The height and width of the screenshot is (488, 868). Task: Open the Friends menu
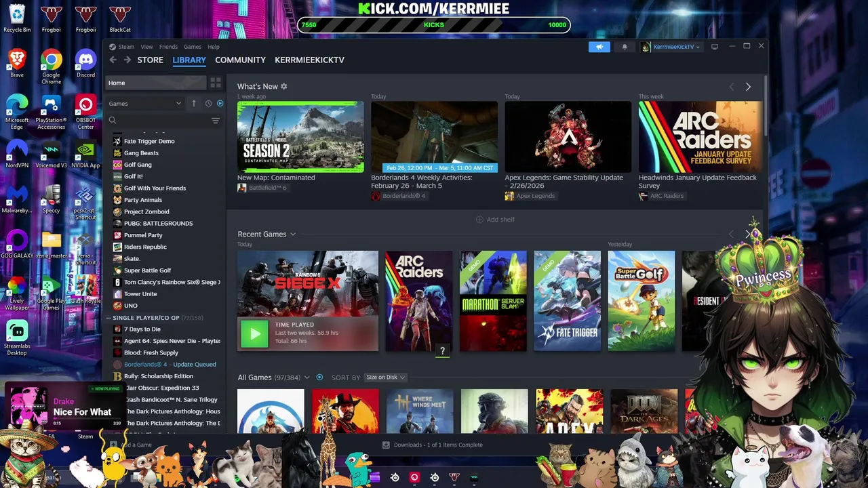click(168, 47)
